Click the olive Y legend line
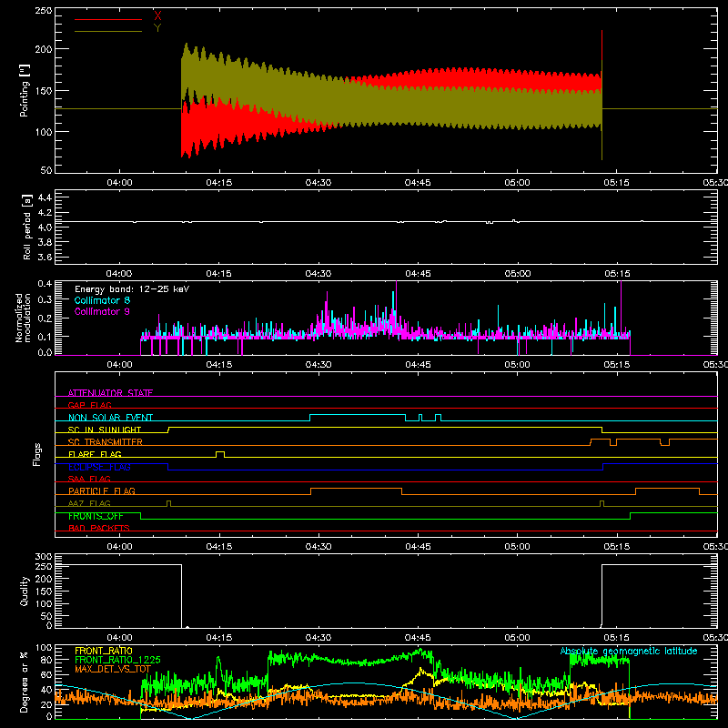Image resolution: width=728 pixels, height=728 pixels. pos(108,32)
